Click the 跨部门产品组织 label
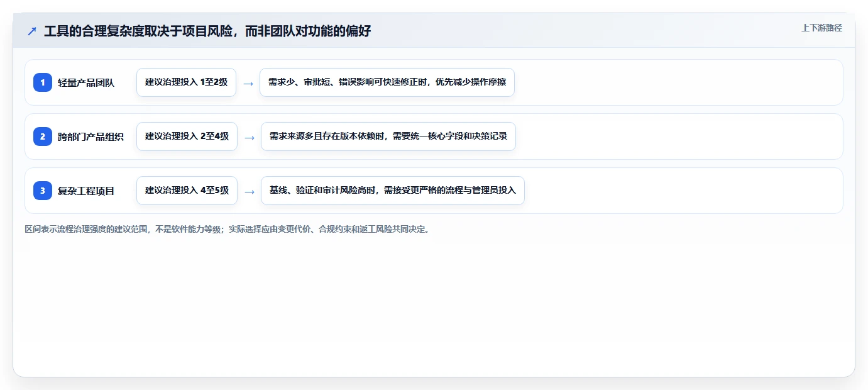This screenshot has height=390, width=868. click(91, 136)
